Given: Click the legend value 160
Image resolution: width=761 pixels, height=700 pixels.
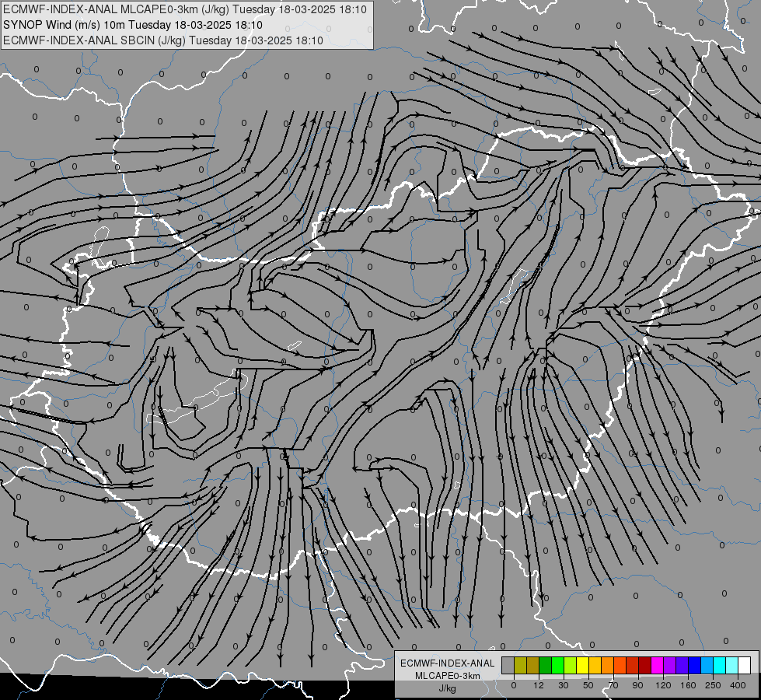Looking at the screenshot, I should coord(688,685).
